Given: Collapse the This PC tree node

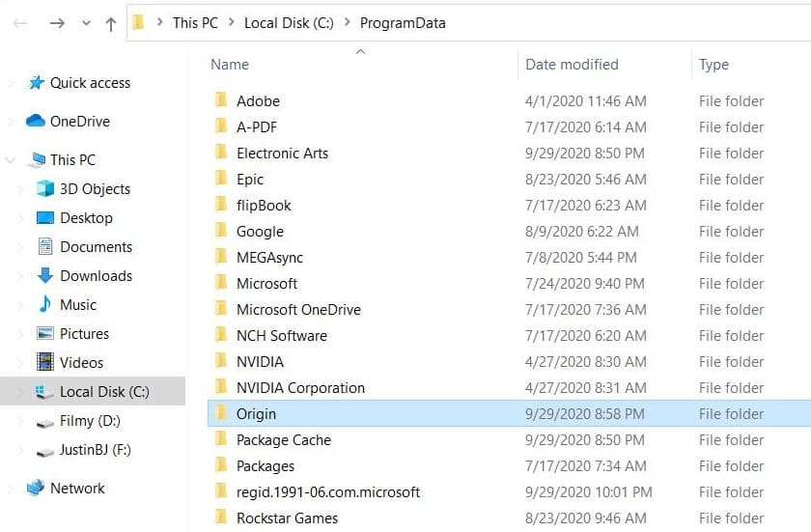Looking at the screenshot, I should pyautogui.click(x=11, y=160).
